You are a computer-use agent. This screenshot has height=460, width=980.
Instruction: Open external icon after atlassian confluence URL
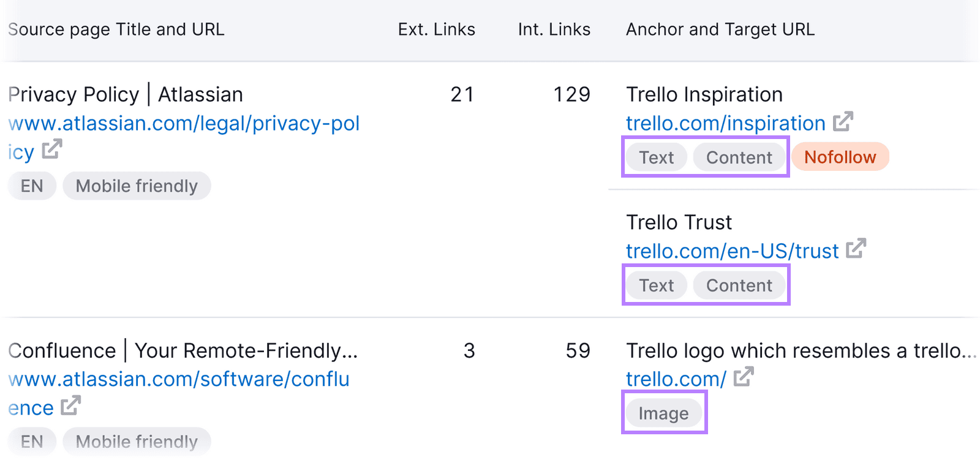click(x=70, y=405)
